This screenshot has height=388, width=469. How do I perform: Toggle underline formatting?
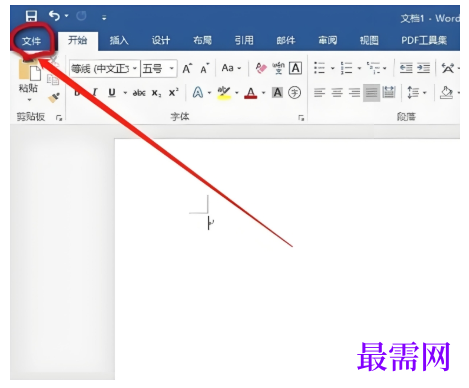click(x=112, y=92)
